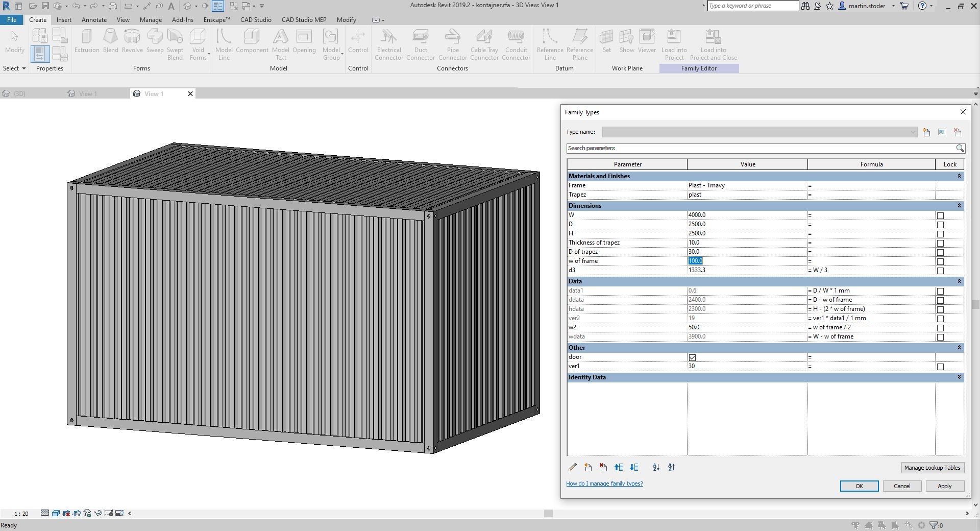Open the Enscape ribbon tab
The width and height of the screenshot is (980, 531).
click(216, 19)
